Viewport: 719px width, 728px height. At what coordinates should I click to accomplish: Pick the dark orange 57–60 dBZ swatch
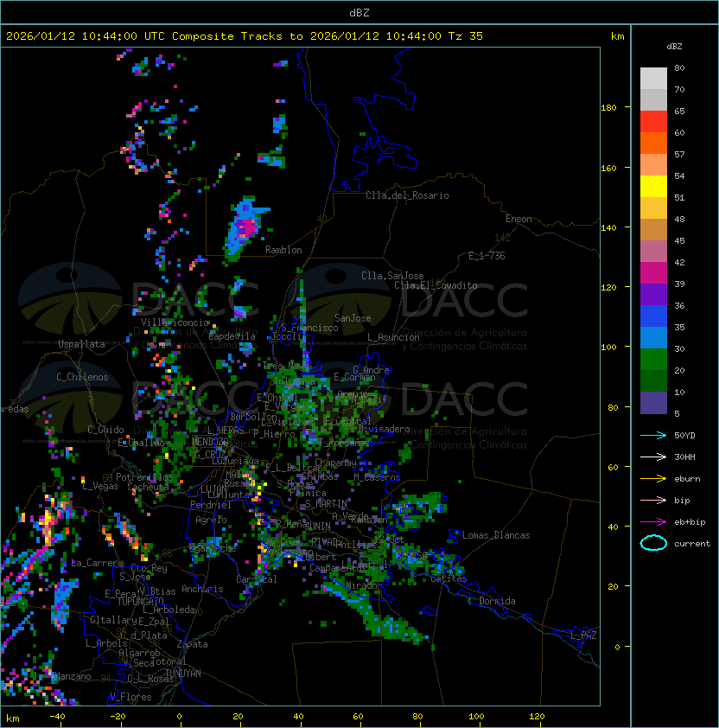(653, 143)
